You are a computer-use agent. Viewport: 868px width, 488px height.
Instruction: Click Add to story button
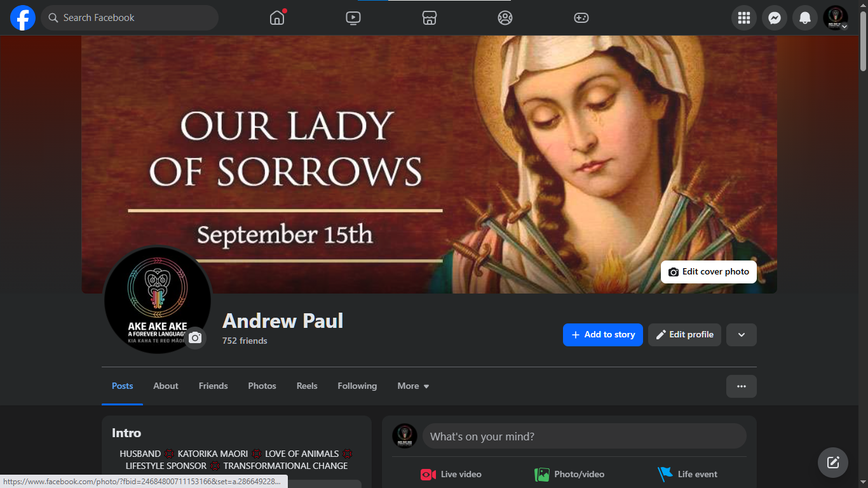tap(603, 335)
